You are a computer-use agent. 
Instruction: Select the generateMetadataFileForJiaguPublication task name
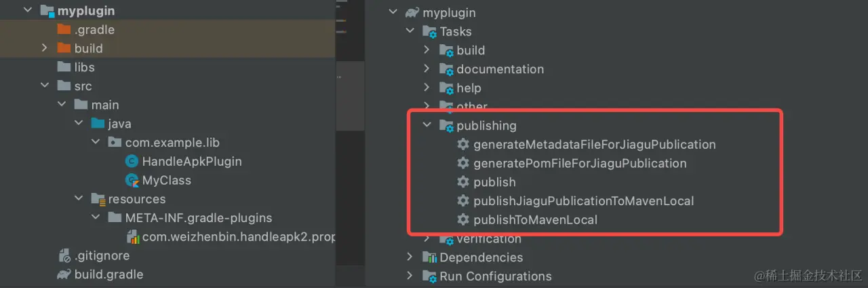pos(595,145)
